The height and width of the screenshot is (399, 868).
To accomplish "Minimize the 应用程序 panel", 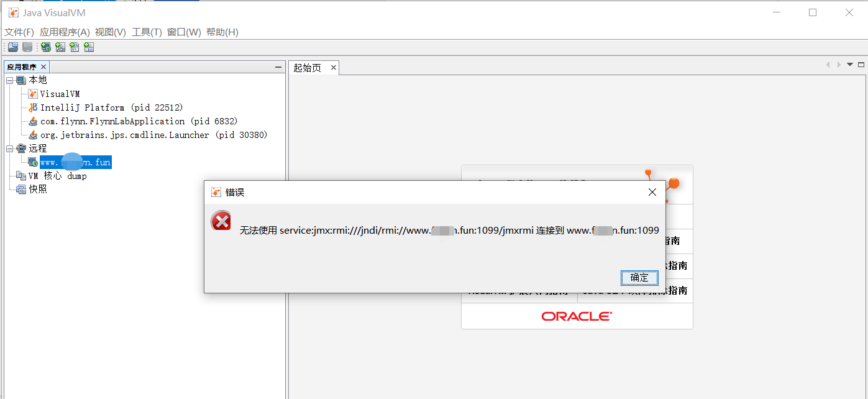I will [278, 67].
